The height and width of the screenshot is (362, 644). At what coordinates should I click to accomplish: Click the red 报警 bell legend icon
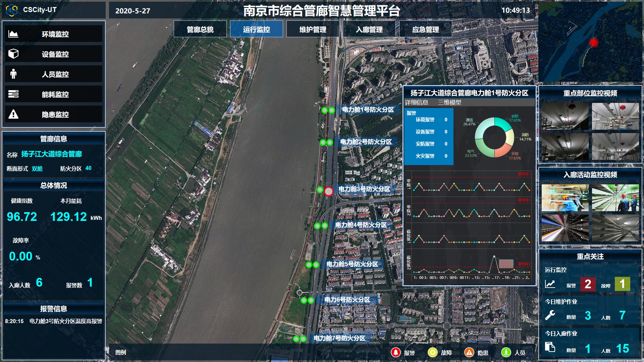(x=396, y=352)
